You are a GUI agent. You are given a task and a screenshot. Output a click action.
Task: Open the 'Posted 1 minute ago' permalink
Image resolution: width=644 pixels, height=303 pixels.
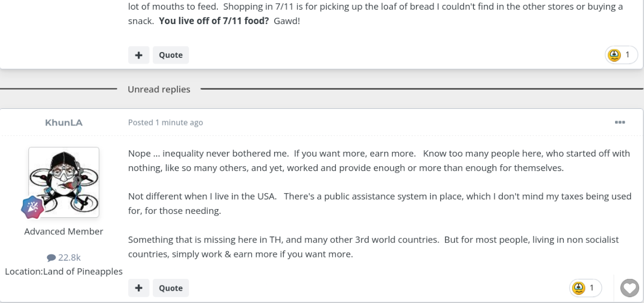(165, 122)
